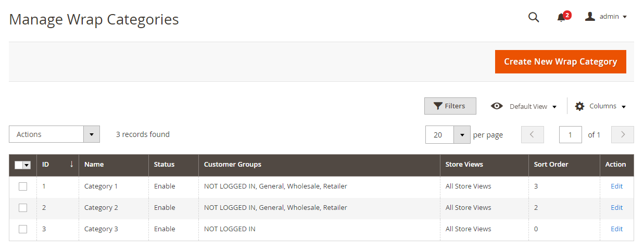Go to the next page arrow
Viewport: 644px width, 250px height.
point(622,134)
